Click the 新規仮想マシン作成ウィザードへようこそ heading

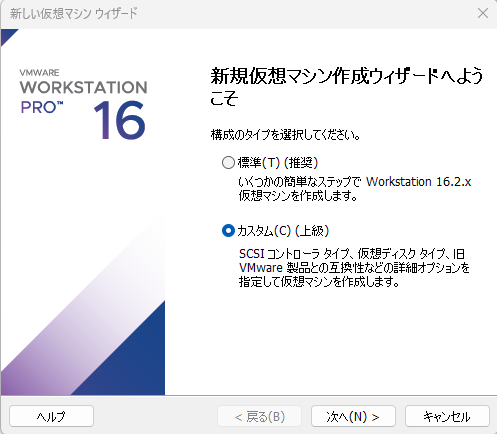click(x=347, y=86)
